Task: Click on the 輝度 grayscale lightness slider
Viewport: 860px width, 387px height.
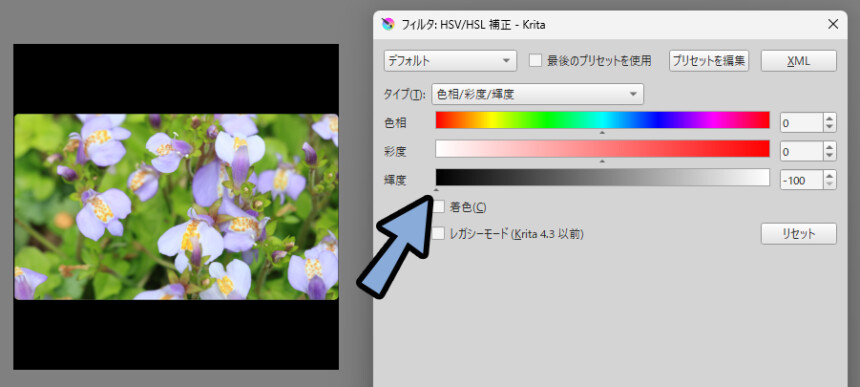Action: pyautogui.click(x=602, y=178)
